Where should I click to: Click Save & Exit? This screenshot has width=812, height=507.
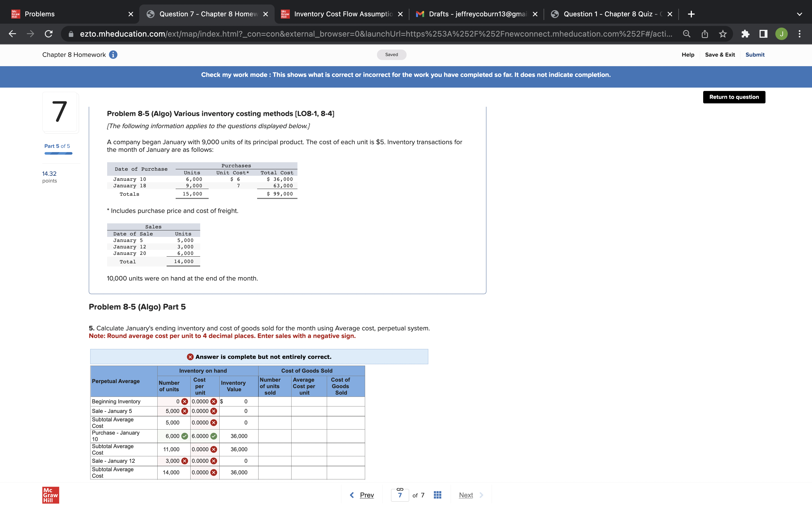(720, 55)
